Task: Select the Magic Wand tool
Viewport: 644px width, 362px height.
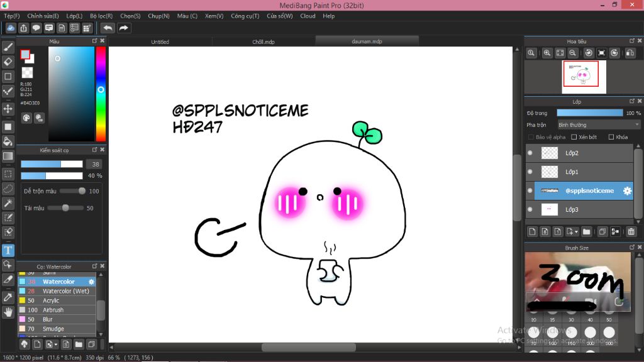Action: click(8, 203)
